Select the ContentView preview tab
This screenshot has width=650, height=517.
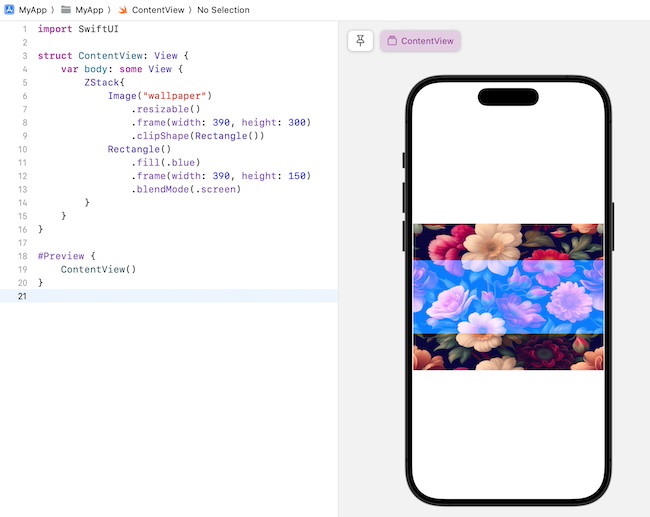(x=420, y=41)
